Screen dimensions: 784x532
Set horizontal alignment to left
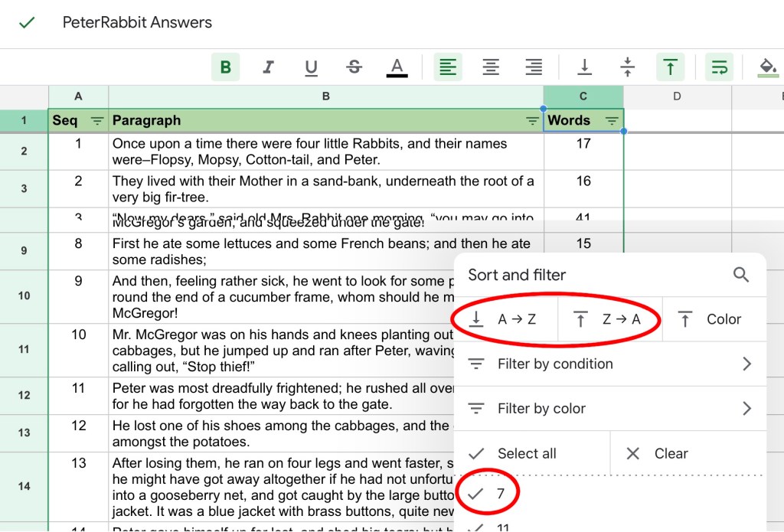[x=448, y=67]
